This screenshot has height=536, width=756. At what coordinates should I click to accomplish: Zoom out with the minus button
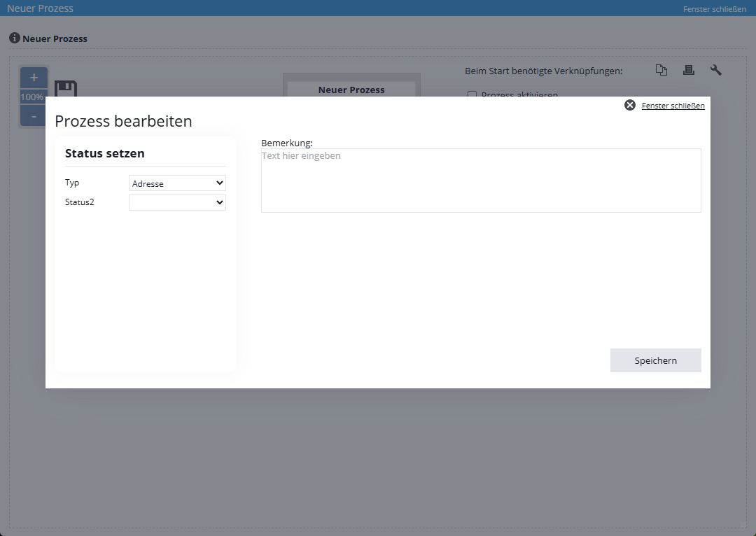(34, 116)
